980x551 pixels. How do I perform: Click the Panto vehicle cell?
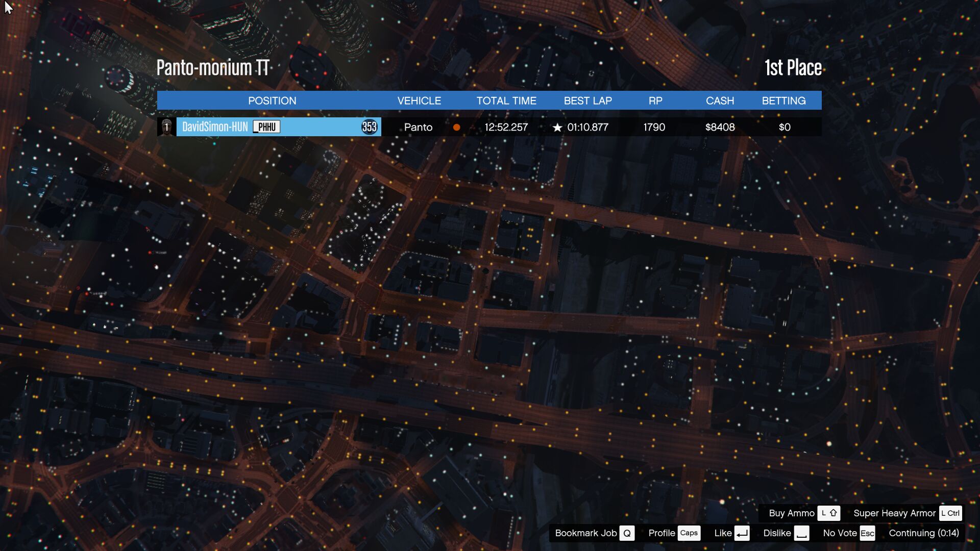[x=418, y=128]
